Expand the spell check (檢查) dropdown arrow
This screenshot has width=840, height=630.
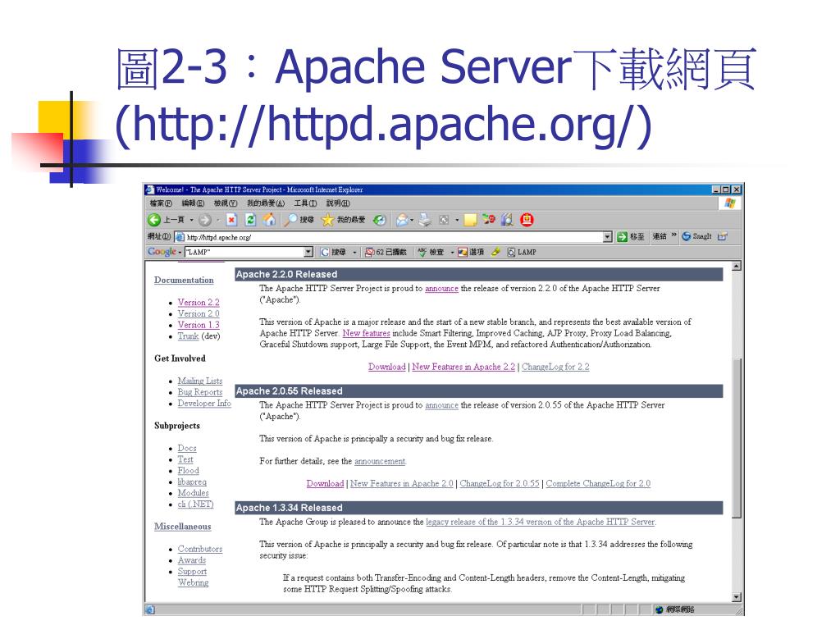coord(452,253)
